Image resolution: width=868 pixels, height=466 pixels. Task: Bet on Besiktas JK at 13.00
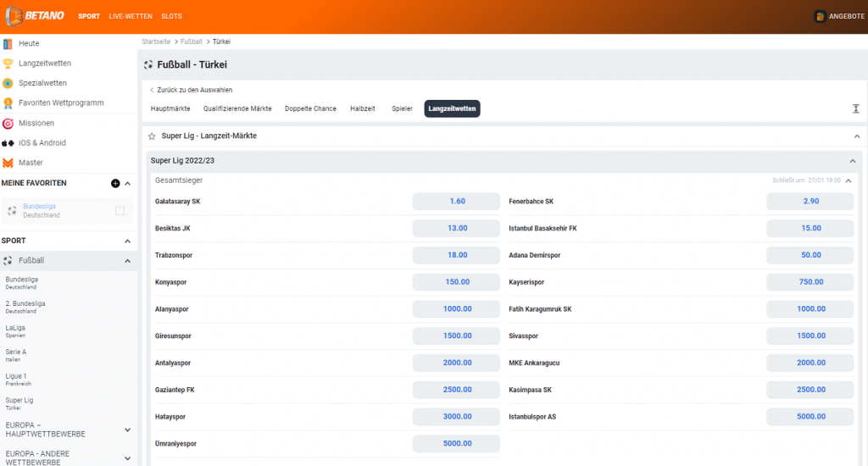pyautogui.click(x=456, y=228)
